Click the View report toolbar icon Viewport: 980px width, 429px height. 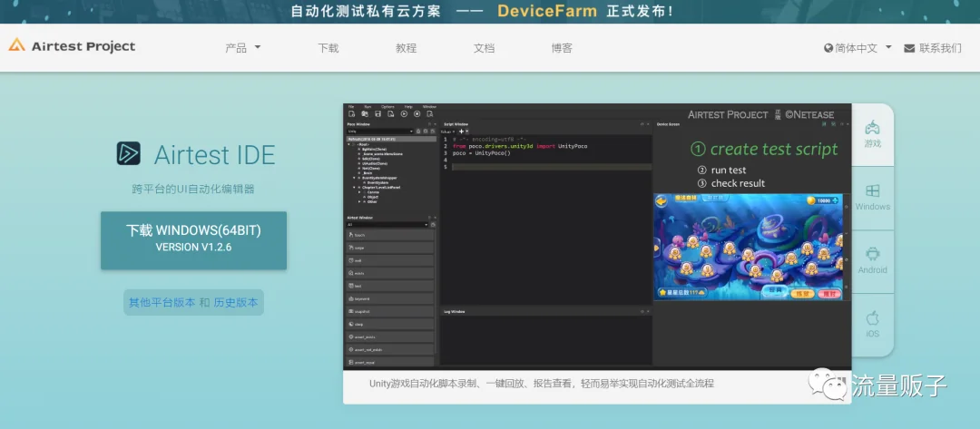[x=430, y=114]
